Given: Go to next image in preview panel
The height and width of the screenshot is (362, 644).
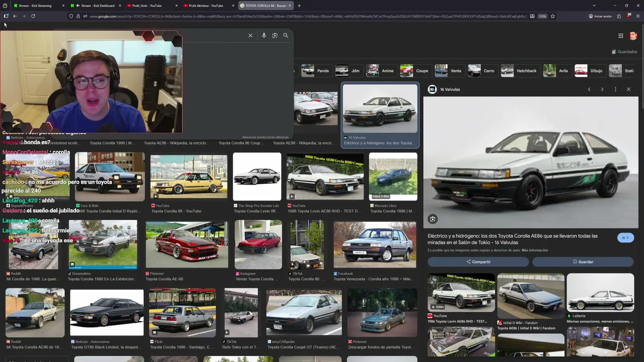Looking at the screenshot, I should [x=602, y=89].
